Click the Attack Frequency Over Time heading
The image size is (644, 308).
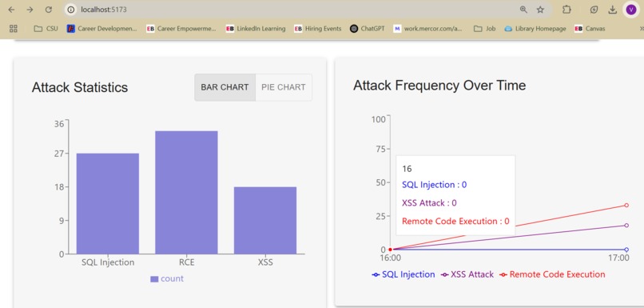439,86
